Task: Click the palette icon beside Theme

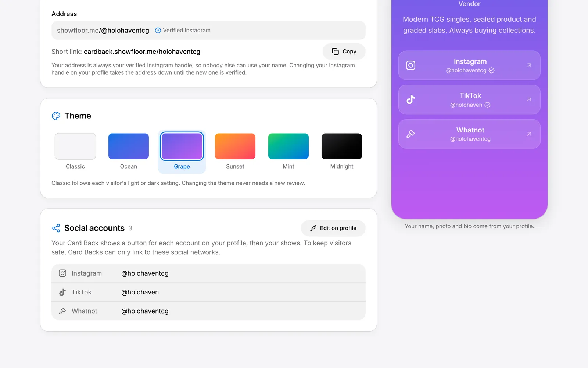Action: click(x=56, y=116)
